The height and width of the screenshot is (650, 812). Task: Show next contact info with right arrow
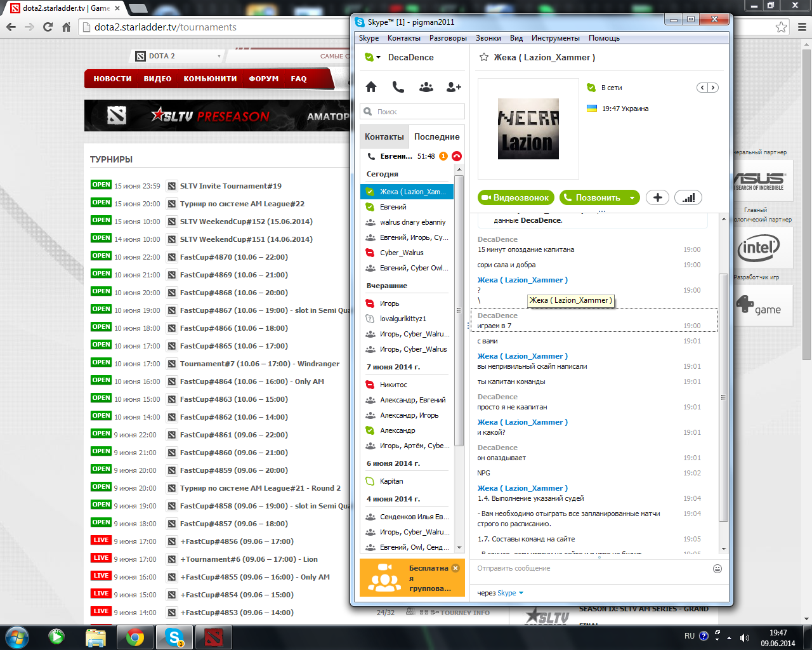tap(713, 88)
